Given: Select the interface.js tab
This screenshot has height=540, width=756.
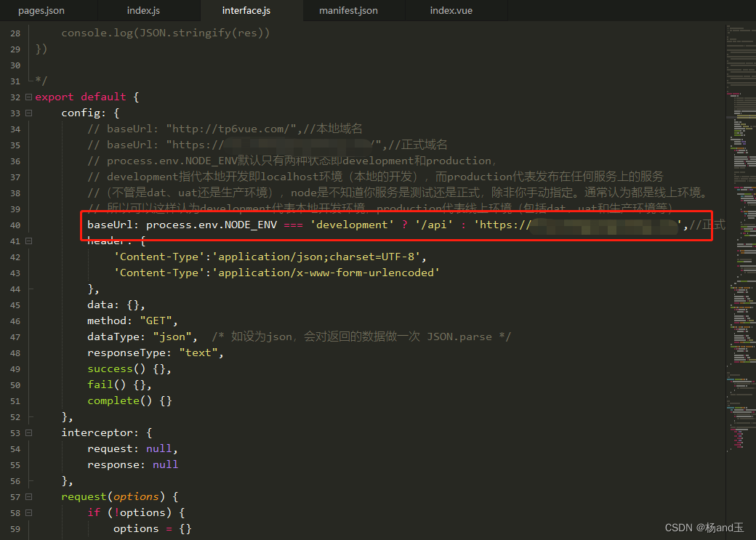Looking at the screenshot, I should [246, 11].
